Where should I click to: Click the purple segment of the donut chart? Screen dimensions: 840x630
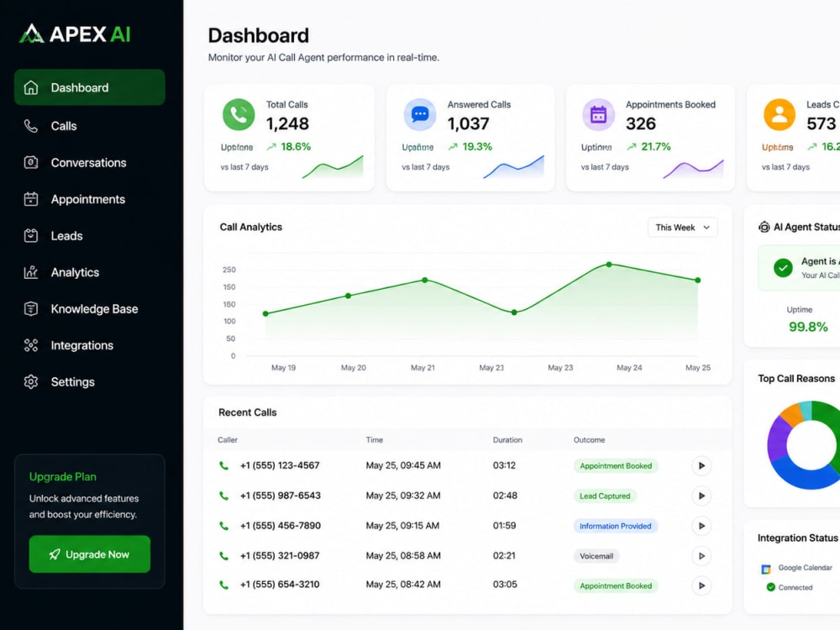(777, 440)
